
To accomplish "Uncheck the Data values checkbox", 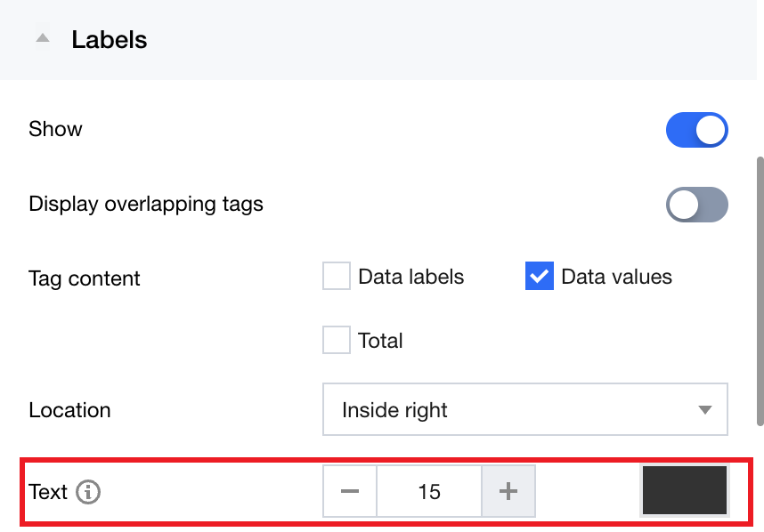I will [x=540, y=277].
